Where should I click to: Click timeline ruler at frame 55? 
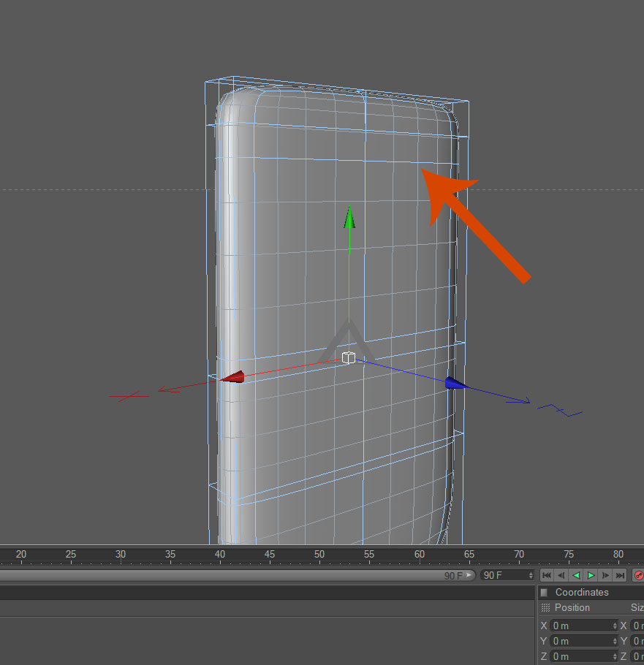[369, 555]
